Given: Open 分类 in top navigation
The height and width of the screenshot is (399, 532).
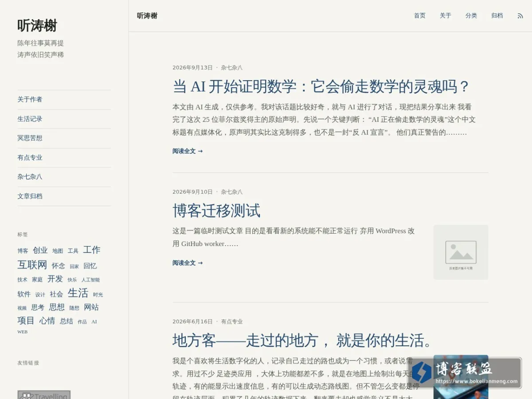Looking at the screenshot, I should [x=471, y=16].
